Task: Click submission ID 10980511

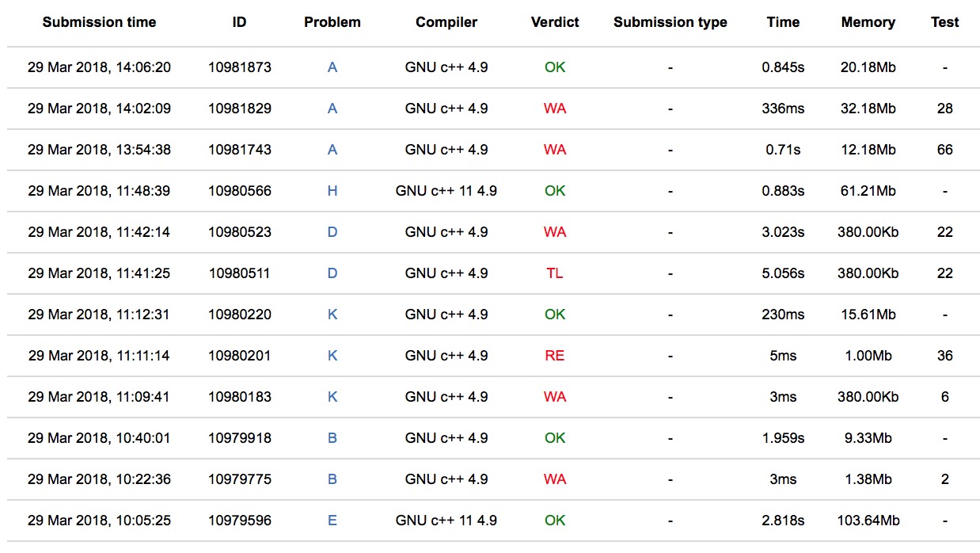Action: click(x=240, y=273)
